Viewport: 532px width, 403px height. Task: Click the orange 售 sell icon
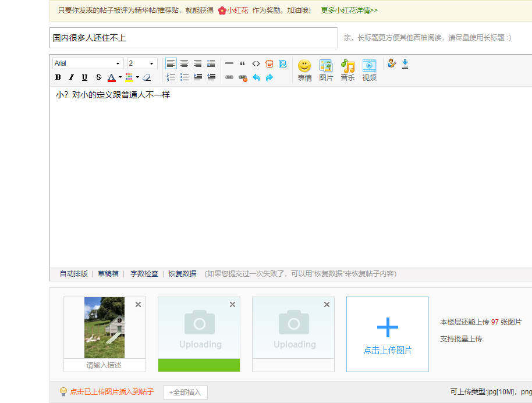pyautogui.click(x=269, y=63)
